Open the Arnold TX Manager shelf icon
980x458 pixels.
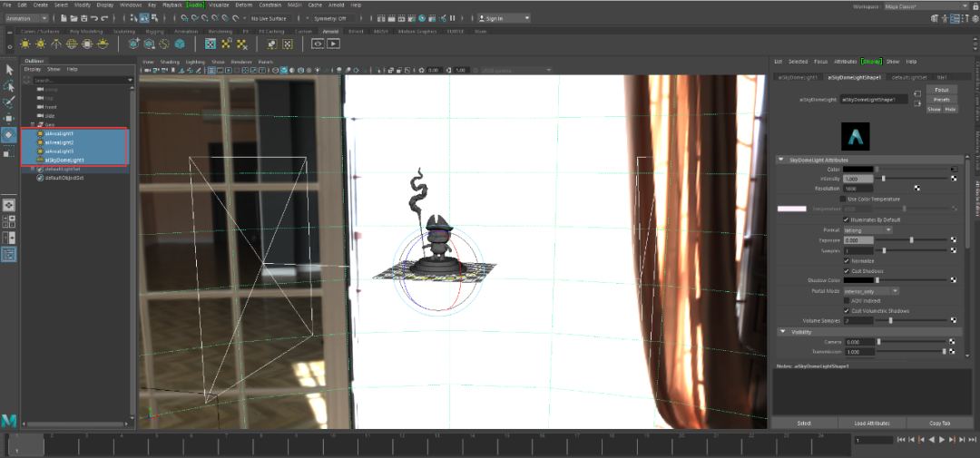point(211,44)
